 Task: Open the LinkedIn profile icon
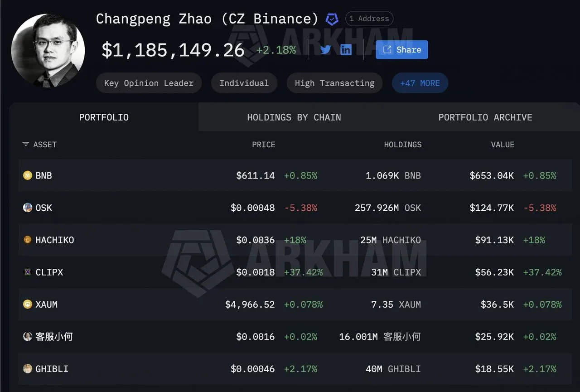coord(346,50)
